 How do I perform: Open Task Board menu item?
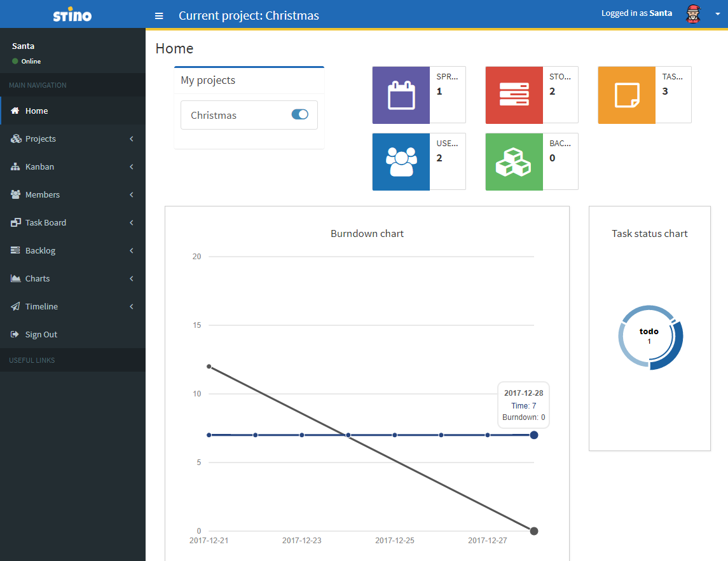point(73,222)
